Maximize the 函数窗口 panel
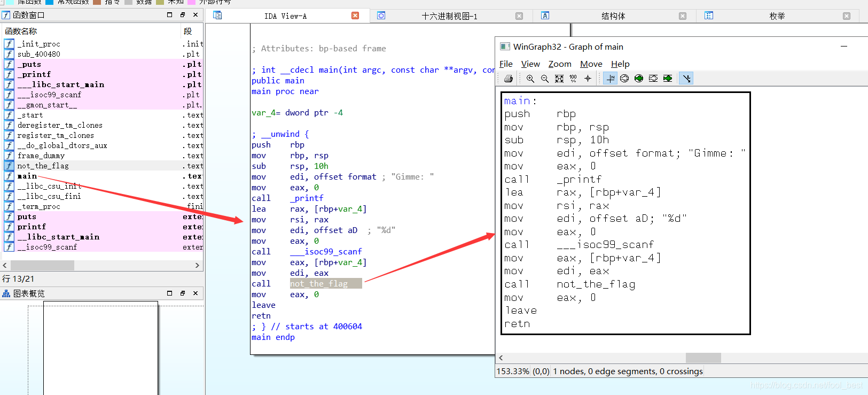868x395 pixels. (x=170, y=15)
